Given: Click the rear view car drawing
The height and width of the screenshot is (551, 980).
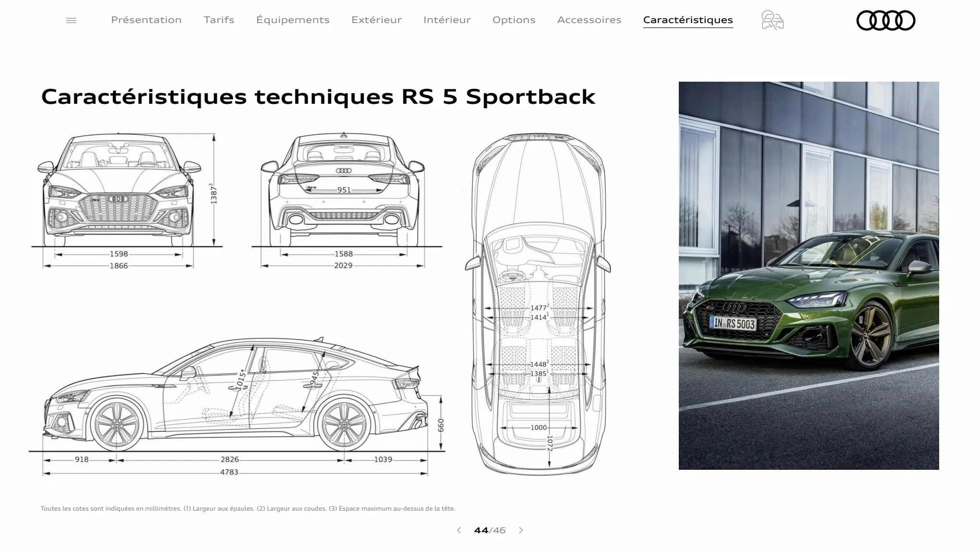Looking at the screenshot, I should tap(343, 190).
